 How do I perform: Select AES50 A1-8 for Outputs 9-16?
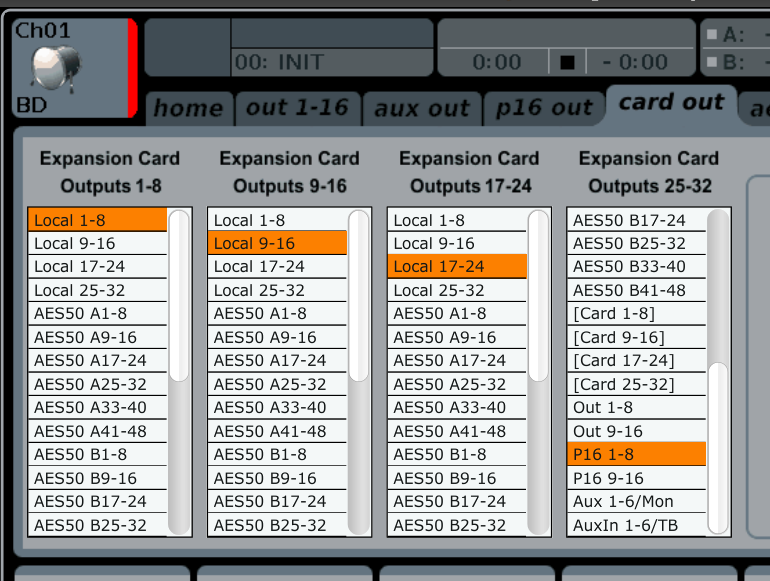point(277,313)
